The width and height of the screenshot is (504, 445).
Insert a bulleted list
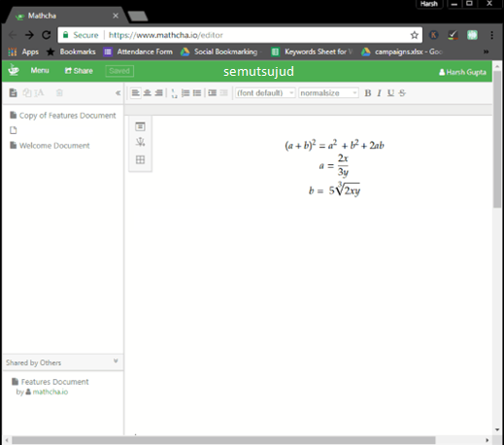(197, 93)
